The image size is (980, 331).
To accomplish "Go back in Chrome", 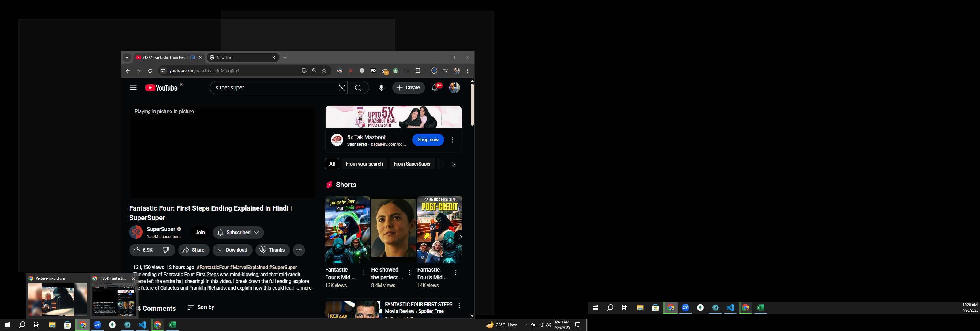I will pos(127,71).
